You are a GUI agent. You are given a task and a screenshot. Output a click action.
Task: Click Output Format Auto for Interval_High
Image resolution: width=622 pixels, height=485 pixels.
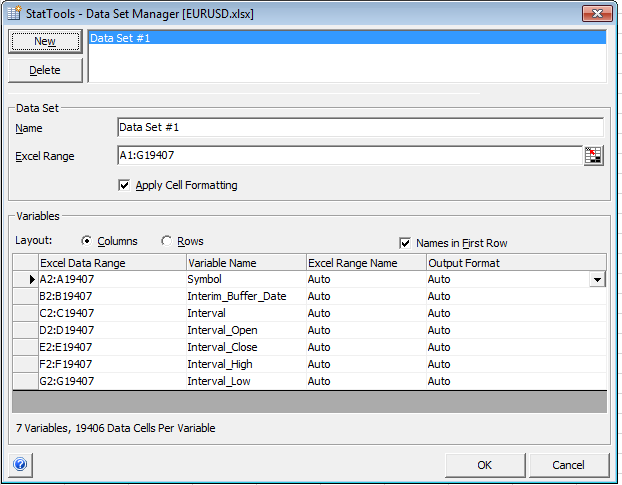point(516,364)
